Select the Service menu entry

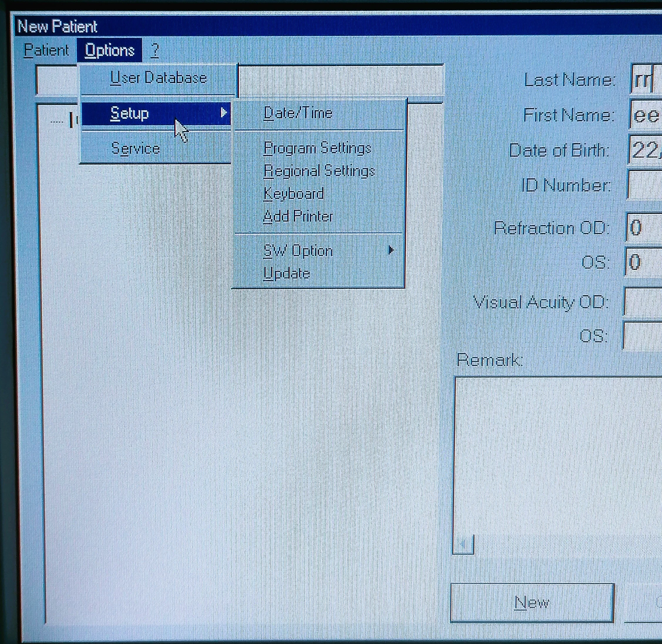(x=156, y=148)
